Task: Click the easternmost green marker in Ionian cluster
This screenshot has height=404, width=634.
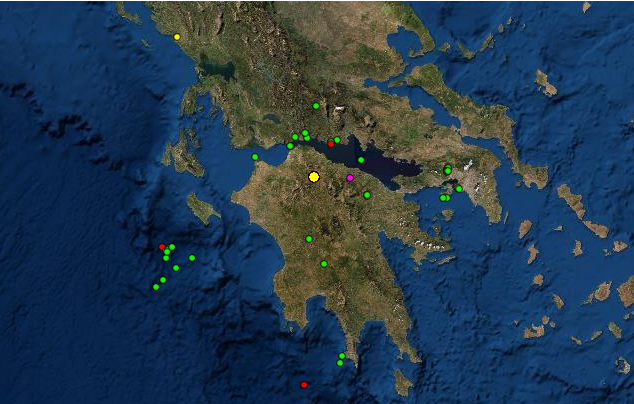Action: (x=192, y=258)
